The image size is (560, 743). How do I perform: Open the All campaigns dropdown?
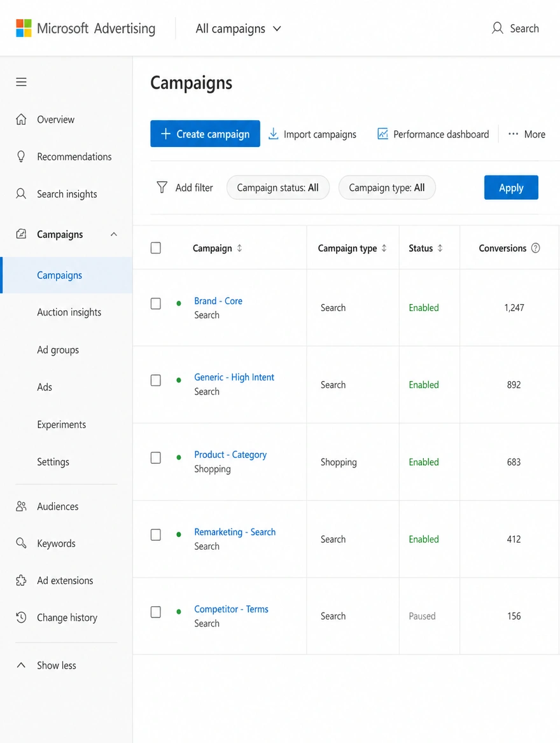point(238,29)
